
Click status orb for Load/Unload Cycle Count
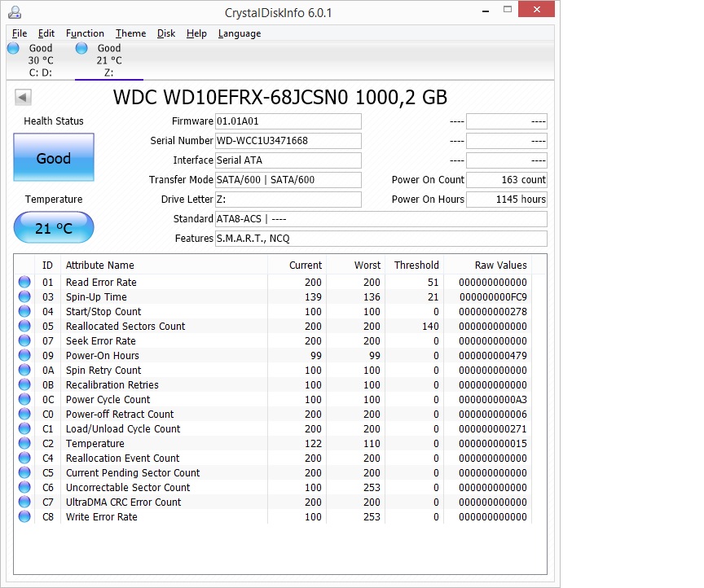coord(24,428)
